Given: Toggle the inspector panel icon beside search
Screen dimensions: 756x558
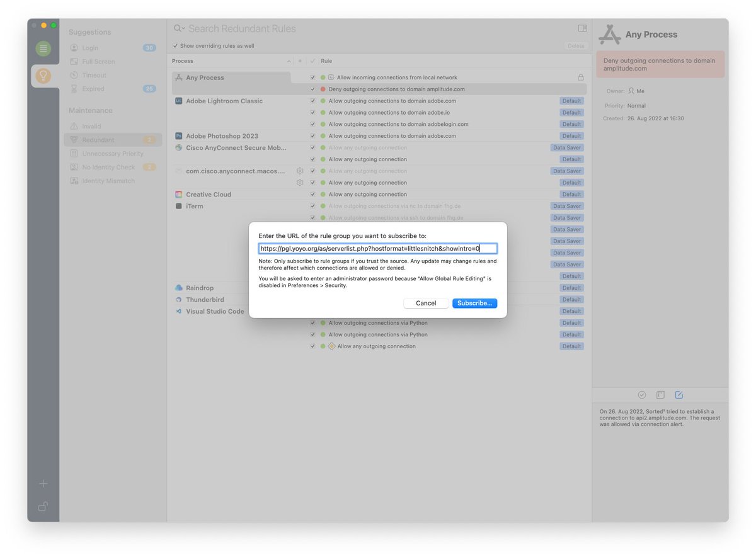Looking at the screenshot, I should pos(582,28).
